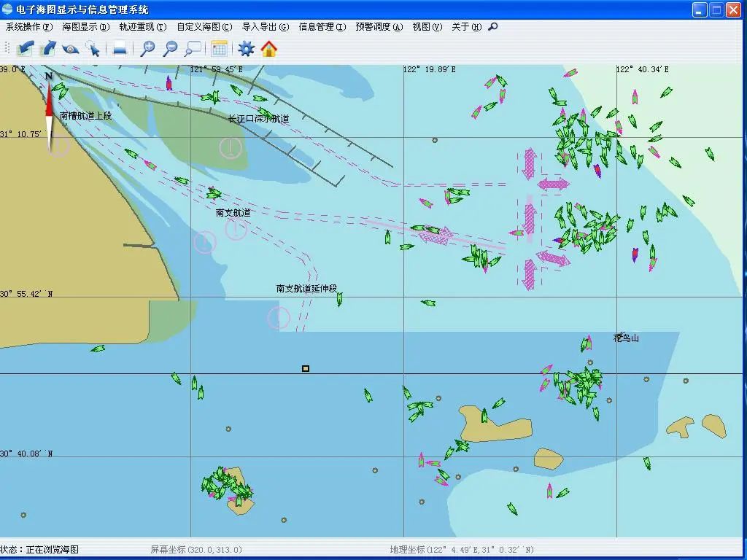Image resolution: width=747 pixels, height=560 pixels.
Task: Click the 长江口深水航道 chart label
Action: click(259, 119)
